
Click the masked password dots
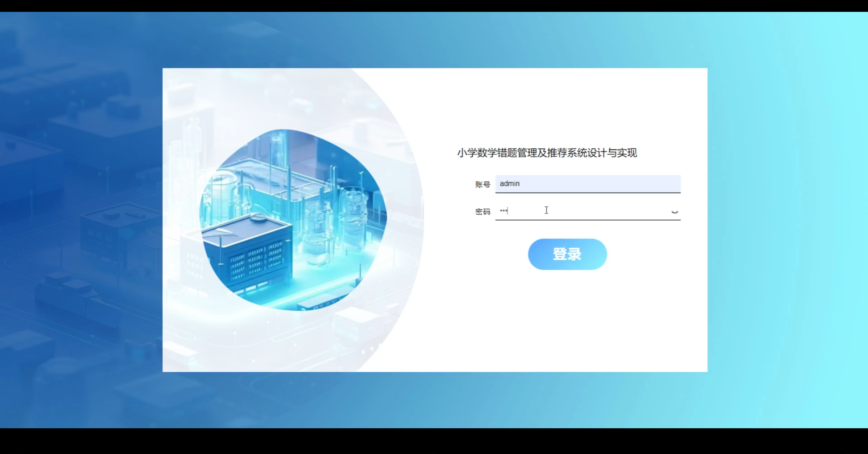pyautogui.click(x=503, y=211)
